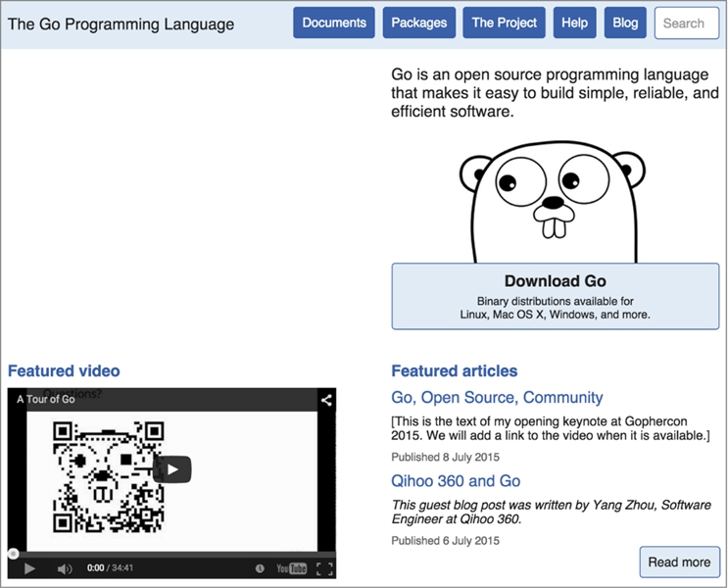Image resolution: width=728 pixels, height=588 pixels.
Task: Toggle fullscreen mode on the video
Action: (x=324, y=568)
